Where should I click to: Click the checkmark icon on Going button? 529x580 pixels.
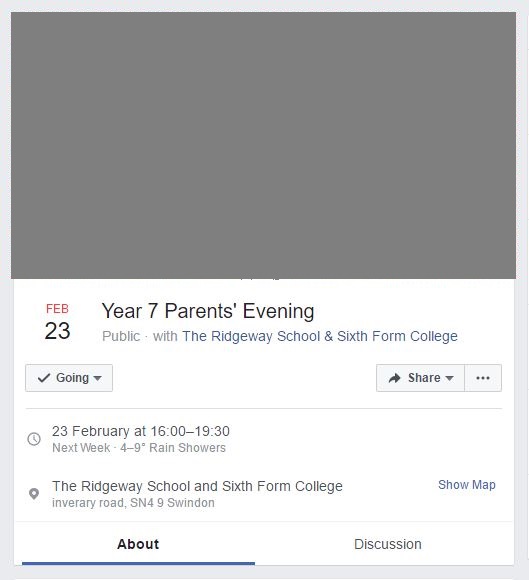point(44,378)
